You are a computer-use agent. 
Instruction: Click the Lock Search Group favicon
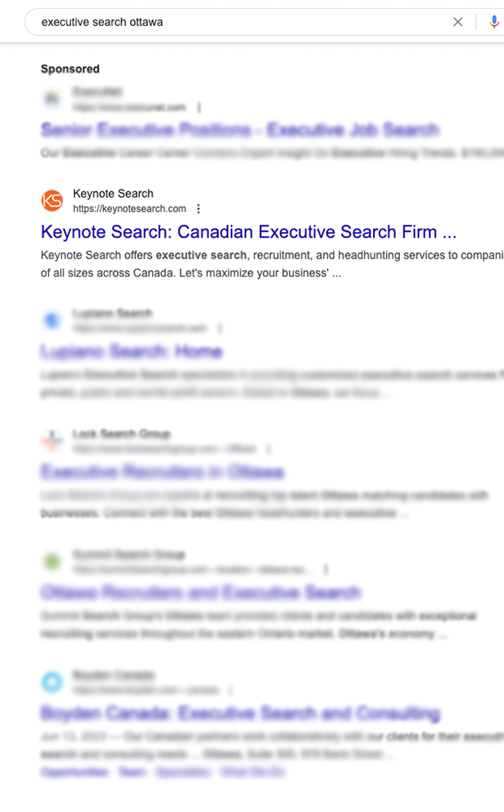[x=52, y=441]
